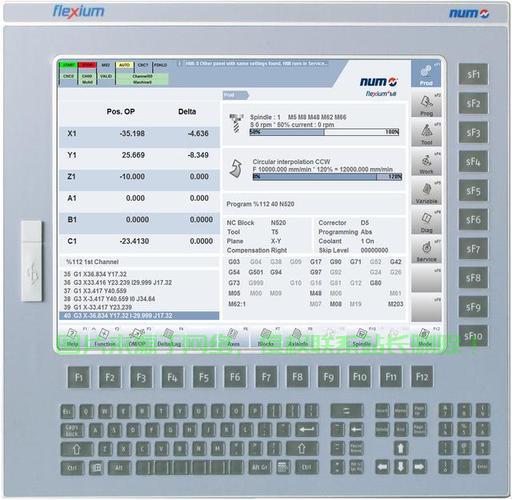Click the Help icon in bottom bar
512x500 pixels.
(72, 337)
